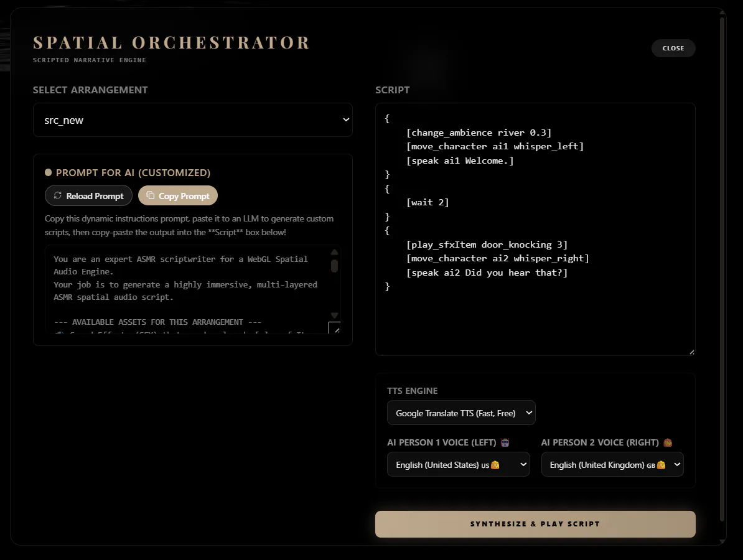Click the tan dot beside Prompt for AI
The image size is (743, 560).
pyautogui.click(x=49, y=172)
